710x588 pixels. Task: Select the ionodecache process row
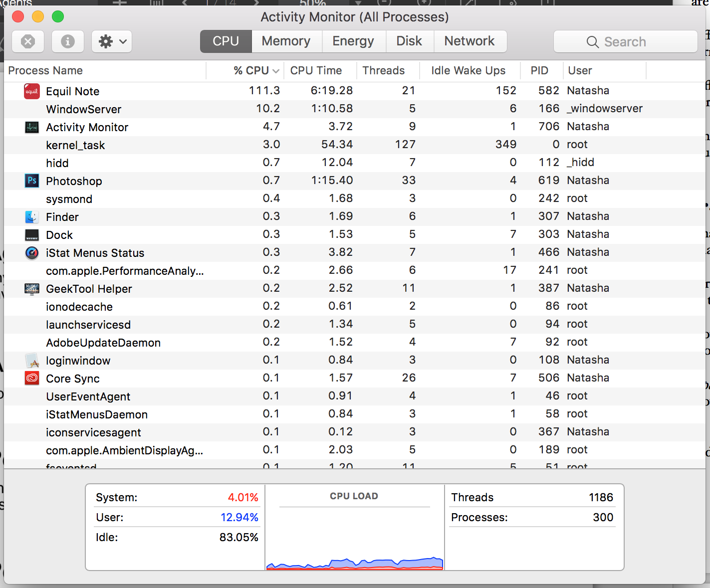coord(355,306)
